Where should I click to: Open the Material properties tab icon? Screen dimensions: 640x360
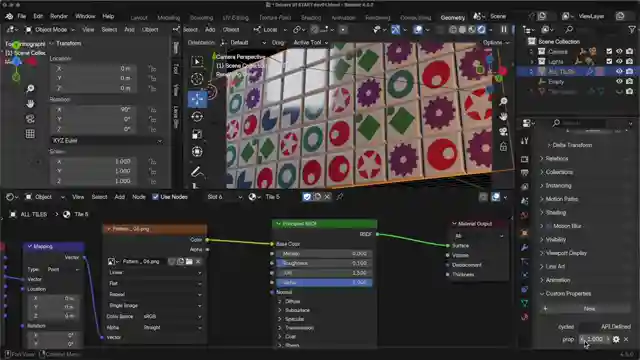pyautogui.click(x=524, y=317)
